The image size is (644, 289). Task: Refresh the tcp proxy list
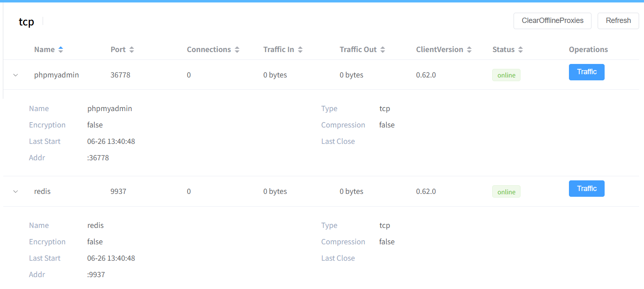(618, 20)
